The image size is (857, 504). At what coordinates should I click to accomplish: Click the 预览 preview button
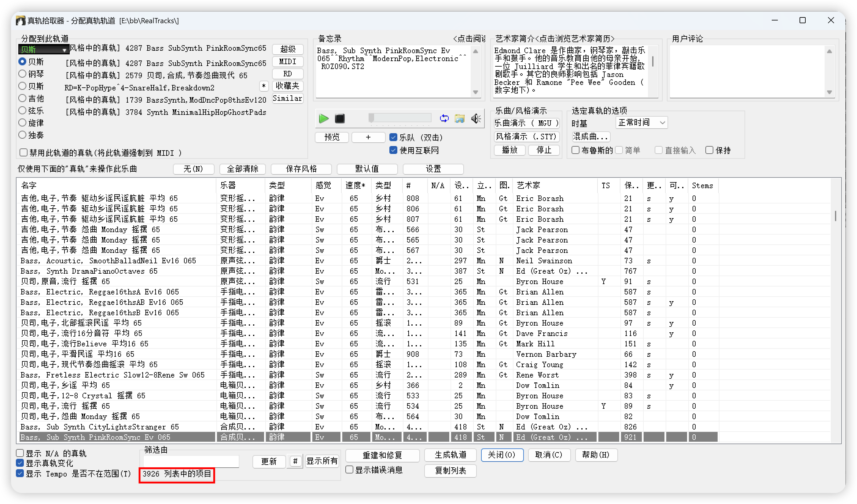(332, 137)
